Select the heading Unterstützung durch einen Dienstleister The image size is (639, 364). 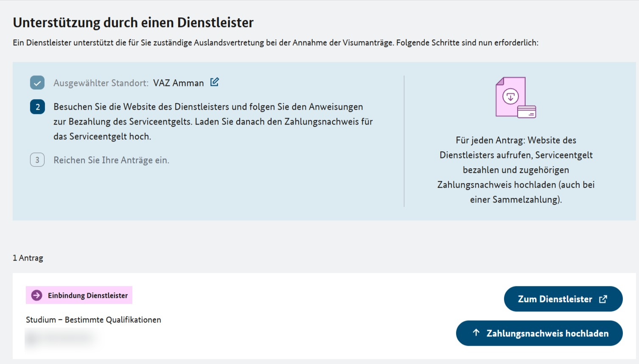(x=133, y=22)
